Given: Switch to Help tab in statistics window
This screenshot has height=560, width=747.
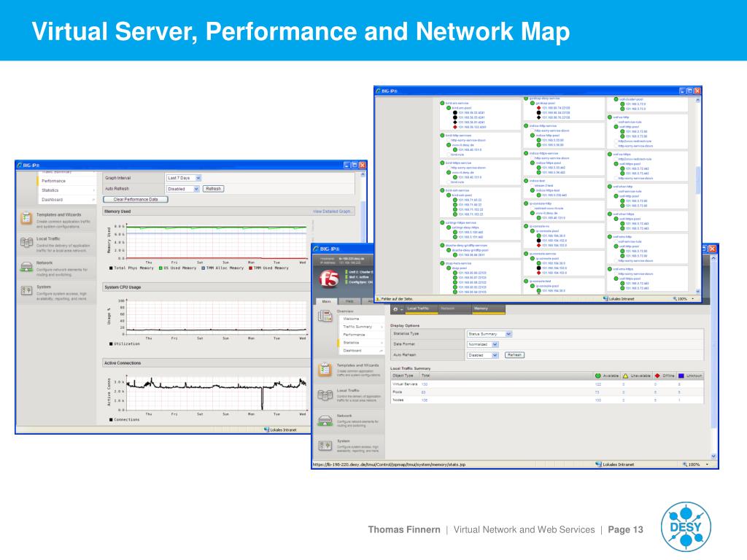Looking at the screenshot, I should (x=349, y=301).
